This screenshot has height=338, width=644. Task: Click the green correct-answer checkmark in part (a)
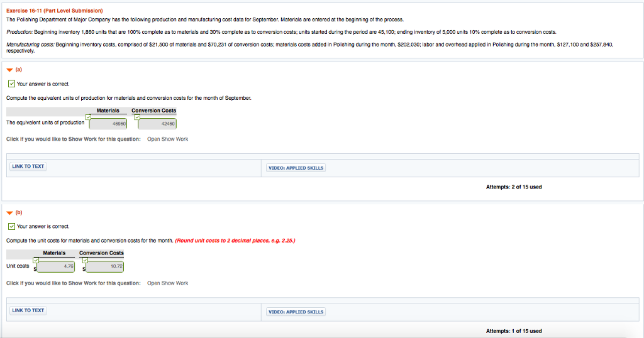click(12, 84)
